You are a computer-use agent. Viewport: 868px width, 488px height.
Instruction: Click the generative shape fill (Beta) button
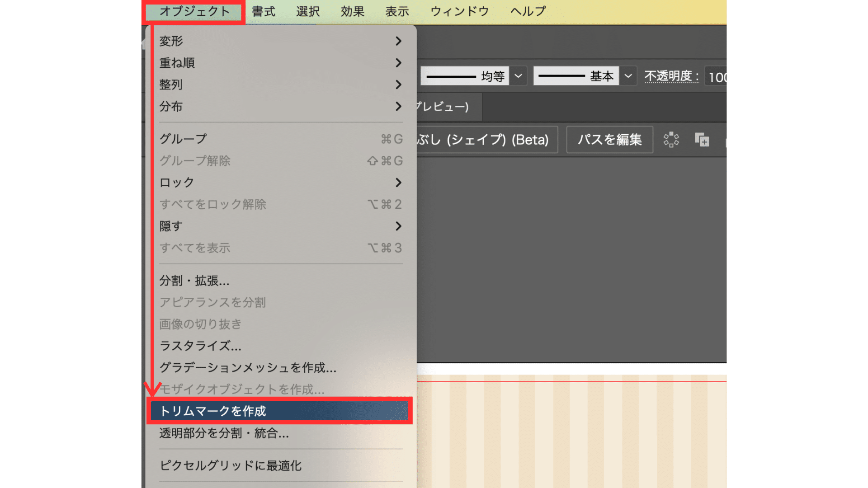tap(486, 140)
